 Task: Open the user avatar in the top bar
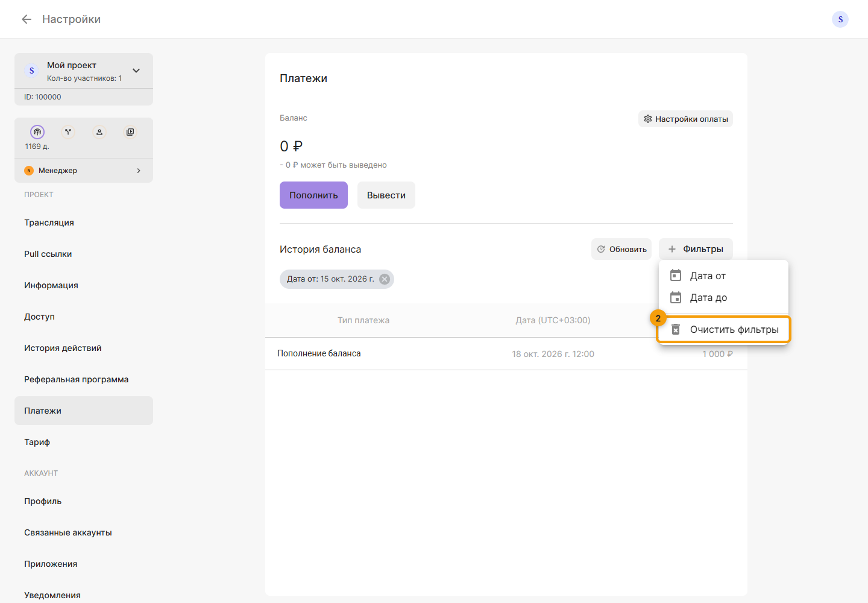point(840,19)
